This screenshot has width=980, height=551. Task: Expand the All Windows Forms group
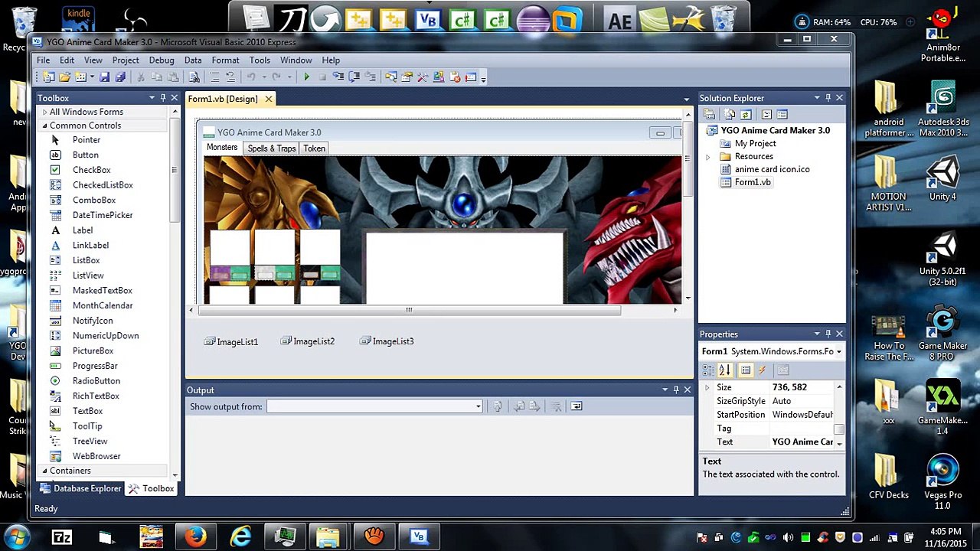[x=44, y=112]
